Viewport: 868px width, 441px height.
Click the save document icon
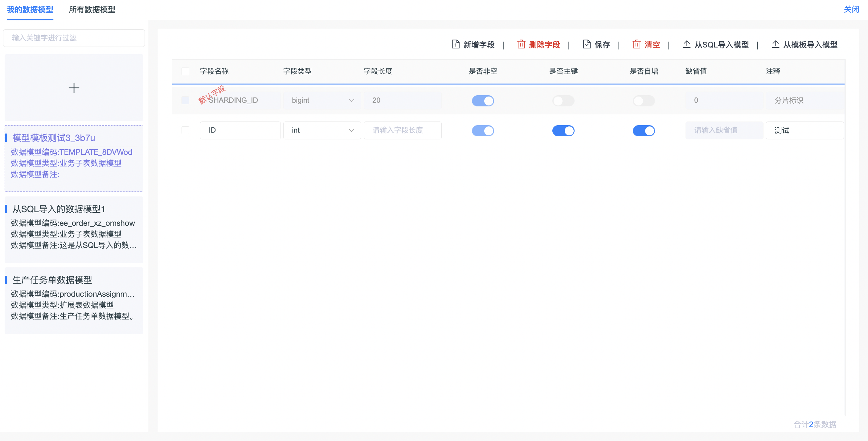tap(587, 44)
